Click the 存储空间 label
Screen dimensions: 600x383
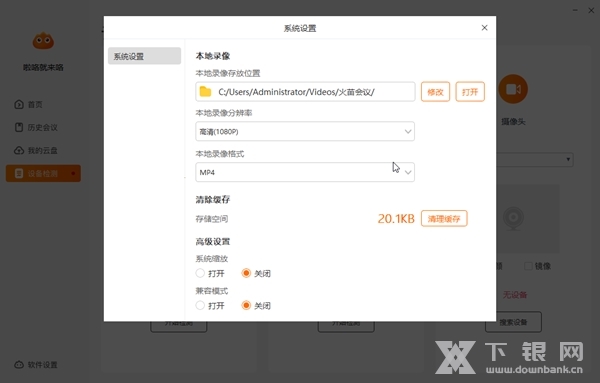tap(212, 219)
